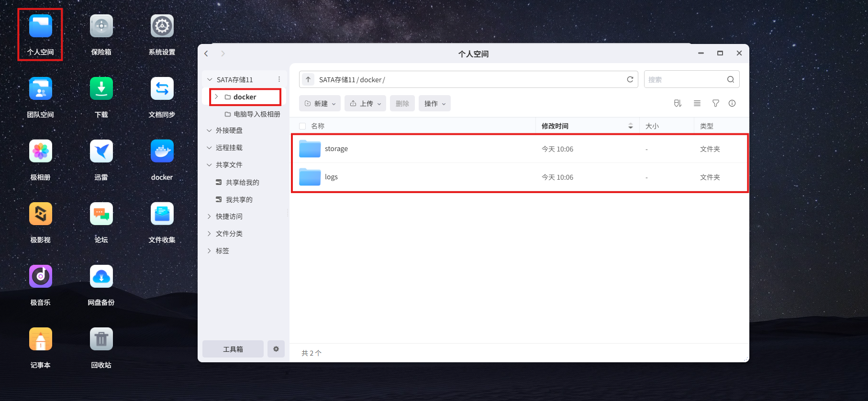Switch to list view icon
The height and width of the screenshot is (401, 868).
[x=697, y=103]
